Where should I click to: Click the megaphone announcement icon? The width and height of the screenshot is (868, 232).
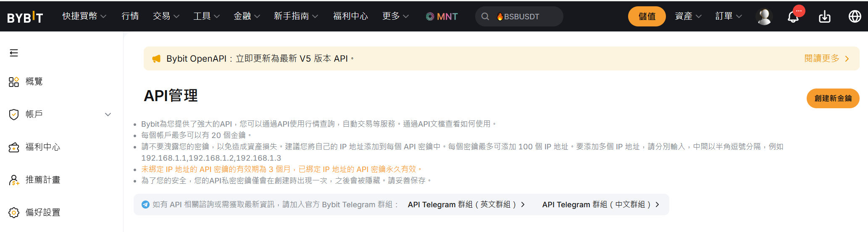(156, 59)
